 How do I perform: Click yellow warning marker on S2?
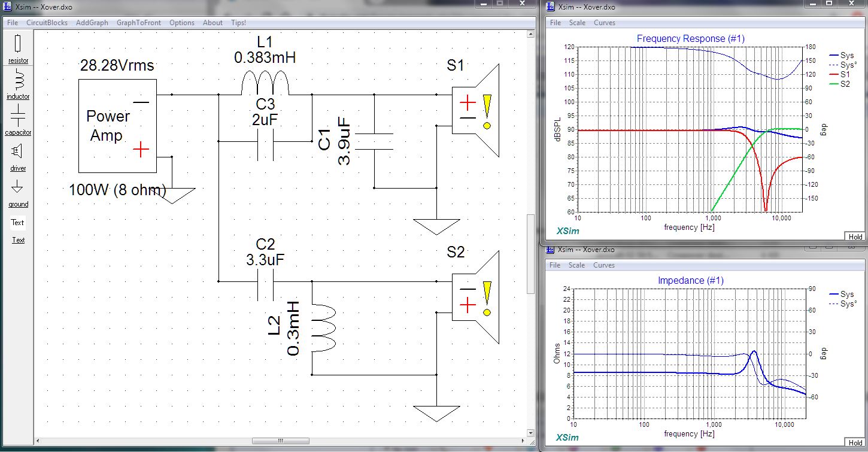point(487,298)
